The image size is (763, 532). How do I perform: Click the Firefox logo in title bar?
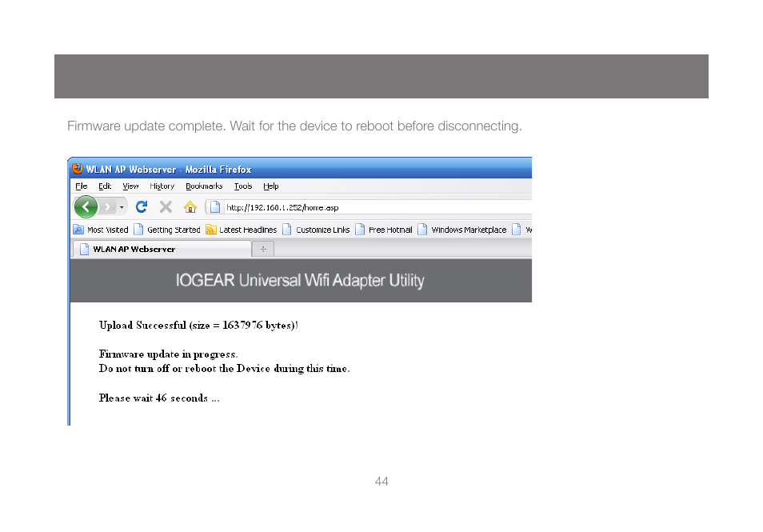[x=78, y=169]
